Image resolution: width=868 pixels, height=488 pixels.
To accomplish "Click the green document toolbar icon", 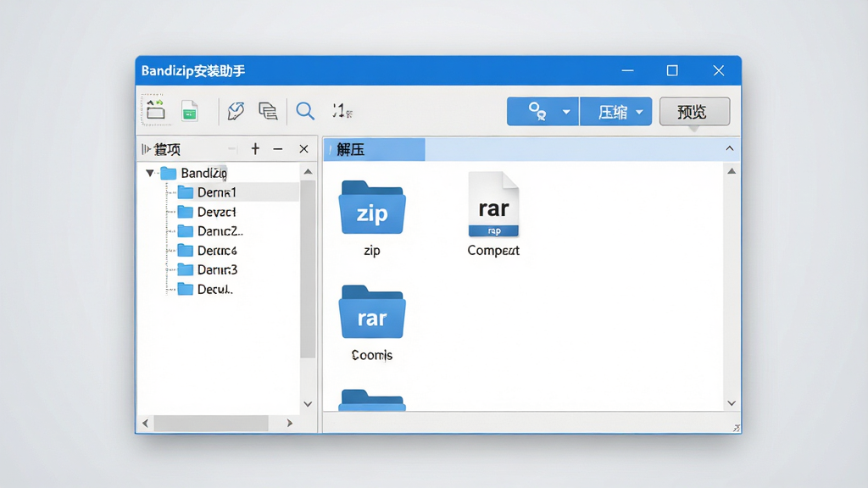I will pos(190,111).
